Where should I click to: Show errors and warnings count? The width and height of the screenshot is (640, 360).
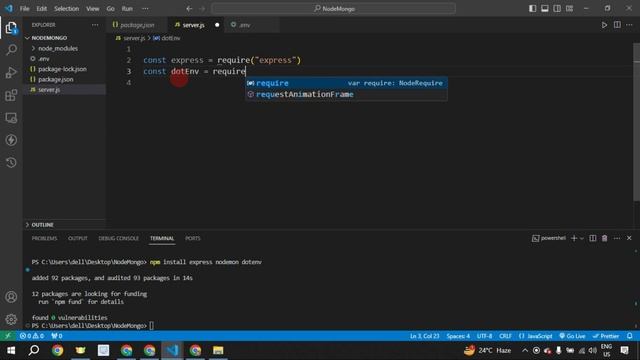(x=31, y=336)
